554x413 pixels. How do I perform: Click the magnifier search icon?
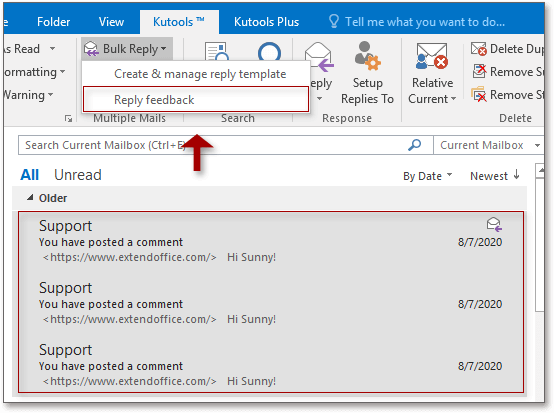coord(414,145)
